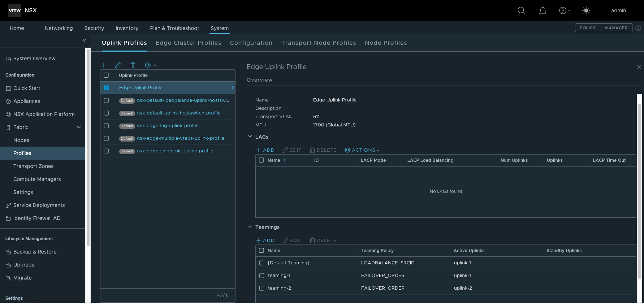Select all Teamings header checkbox
This screenshot has height=303, width=644.
coord(262,250)
